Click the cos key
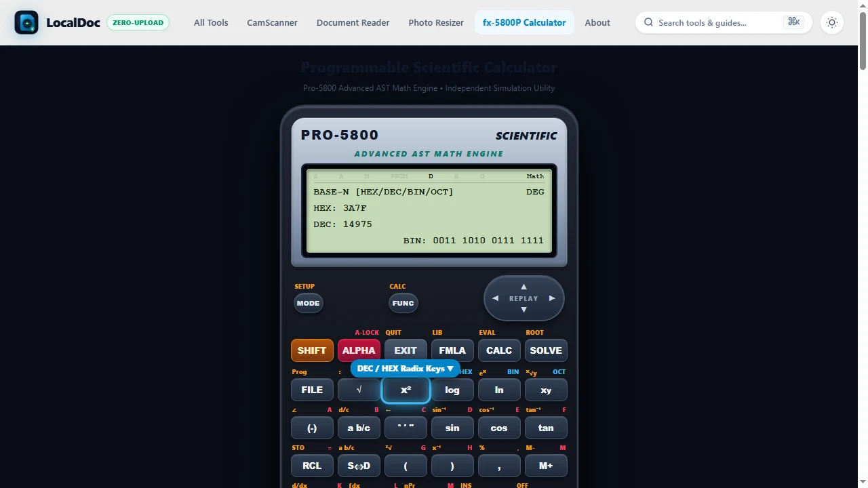The image size is (868, 488). [x=499, y=428]
